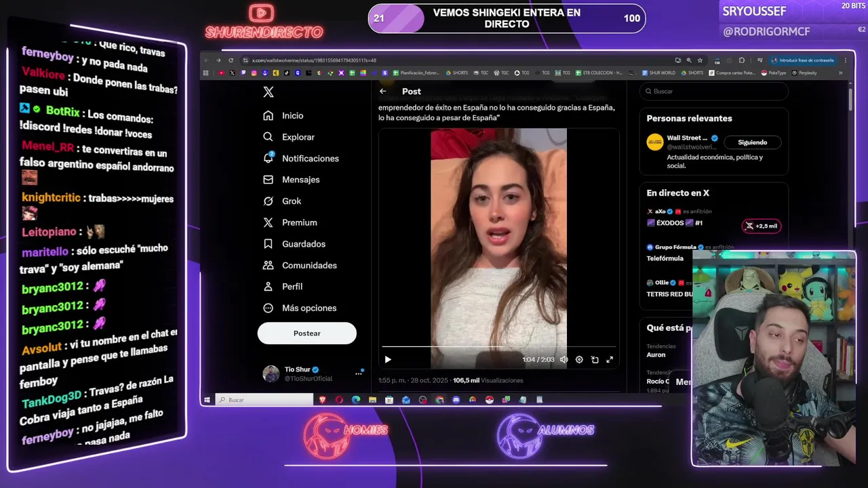Screen dimensions: 868x488
Task: Toggle picture-in-picture on video
Action: [595, 360]
